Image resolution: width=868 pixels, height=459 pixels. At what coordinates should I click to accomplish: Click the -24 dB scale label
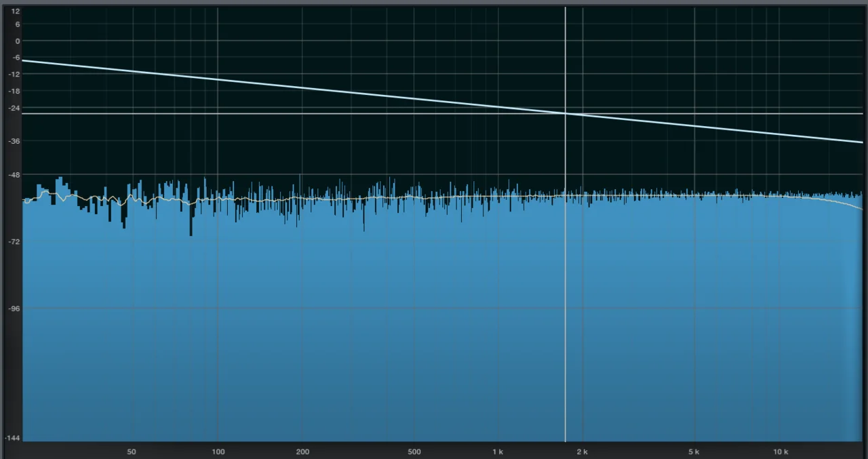pos(14,107)
